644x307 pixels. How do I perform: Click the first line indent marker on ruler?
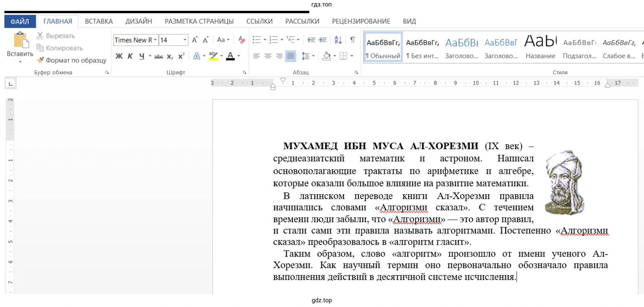pyautogui.click(x=283, y=80)
